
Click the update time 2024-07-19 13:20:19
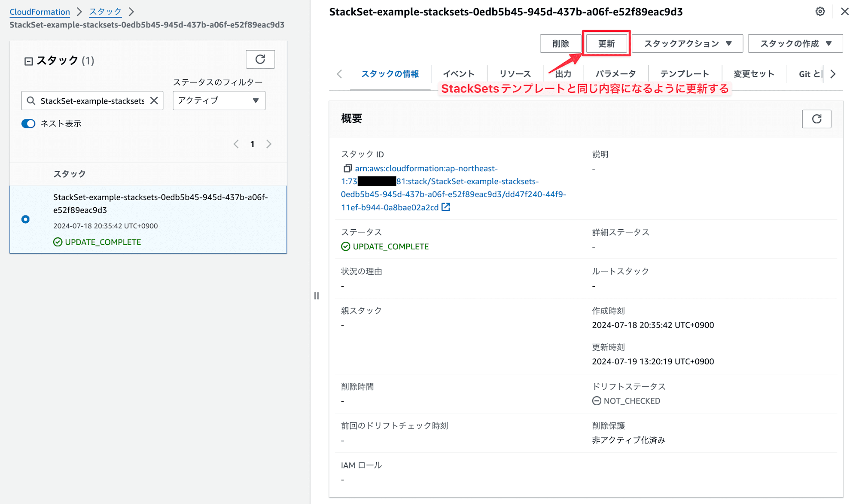point(653,361)
